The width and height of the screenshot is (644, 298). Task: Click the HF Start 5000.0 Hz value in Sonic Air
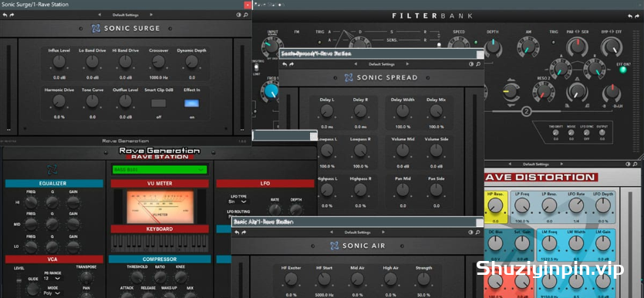(324, 295)
